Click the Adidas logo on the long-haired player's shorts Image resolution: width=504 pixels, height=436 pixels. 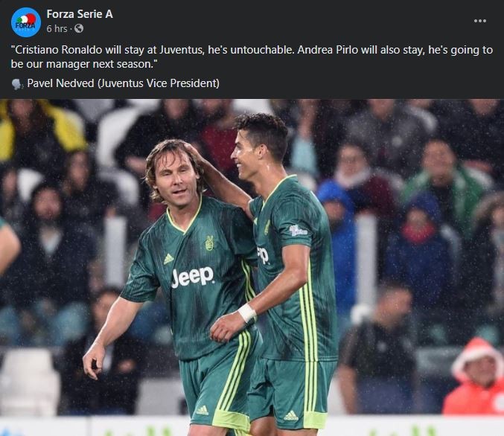click(x=202, y=410)
